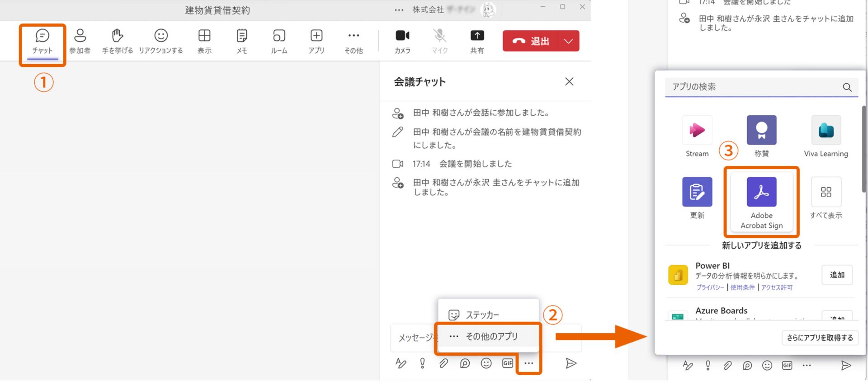Attach a file below the app flyout

point(727,365)
